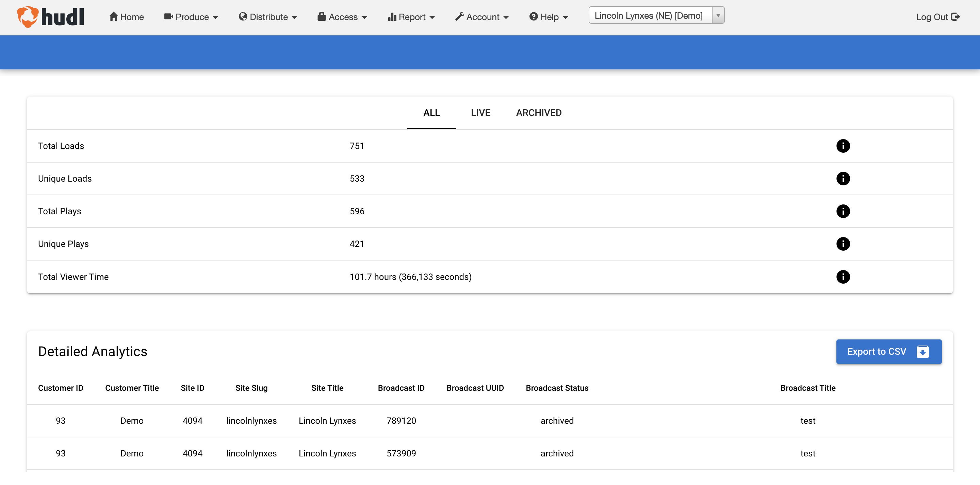Click the Broadcast ID column header
Screen dimensions: 980x485
click(401, 388)
